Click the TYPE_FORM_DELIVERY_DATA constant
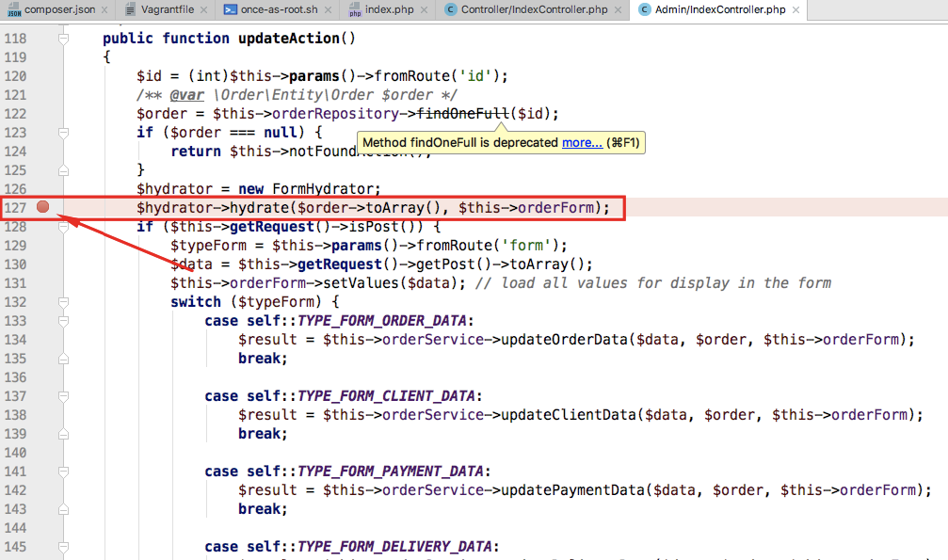This screenshot has height=560, width=948. 394,547
